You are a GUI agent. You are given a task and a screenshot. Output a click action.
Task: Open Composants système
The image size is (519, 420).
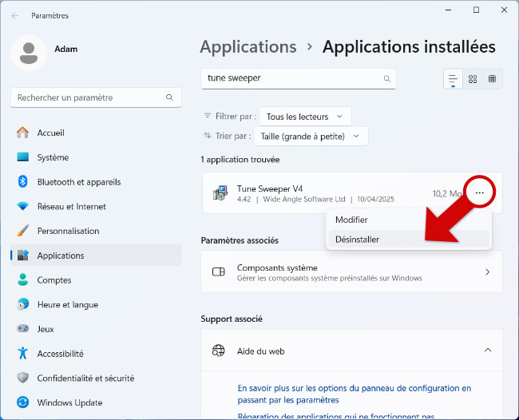[351, 271]
